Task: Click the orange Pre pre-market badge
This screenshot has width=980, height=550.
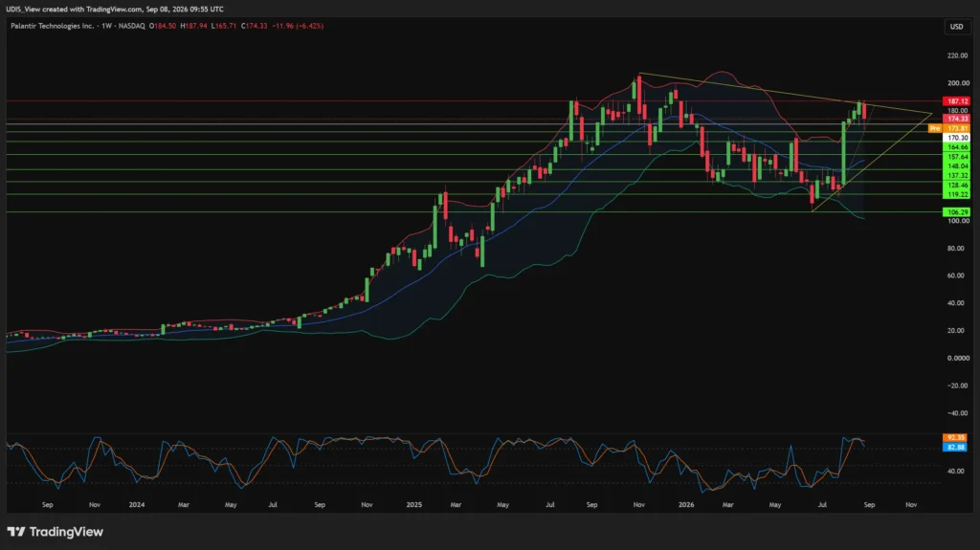Action: point(934,128)
